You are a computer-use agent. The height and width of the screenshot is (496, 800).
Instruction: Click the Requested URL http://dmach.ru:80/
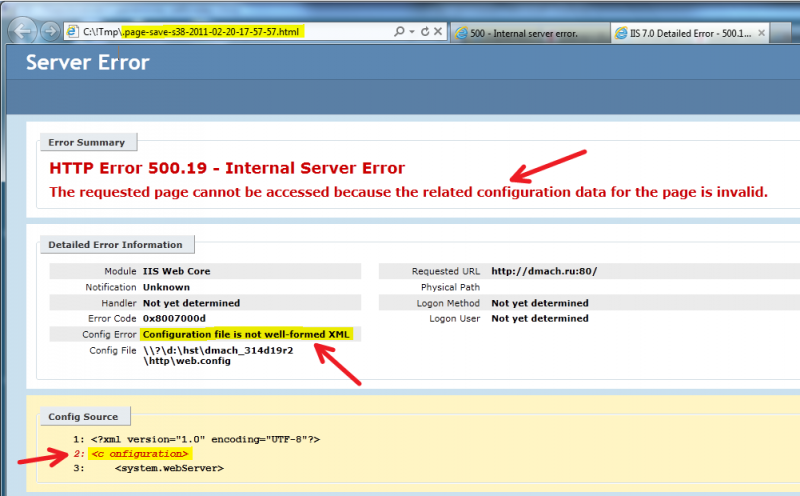pos(544,271)
